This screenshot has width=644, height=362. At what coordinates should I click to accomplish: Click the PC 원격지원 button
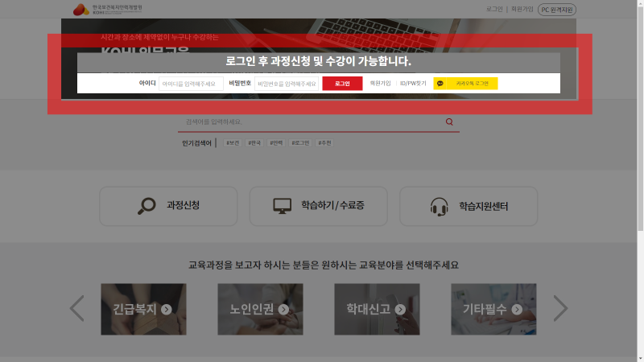(557, 10)
